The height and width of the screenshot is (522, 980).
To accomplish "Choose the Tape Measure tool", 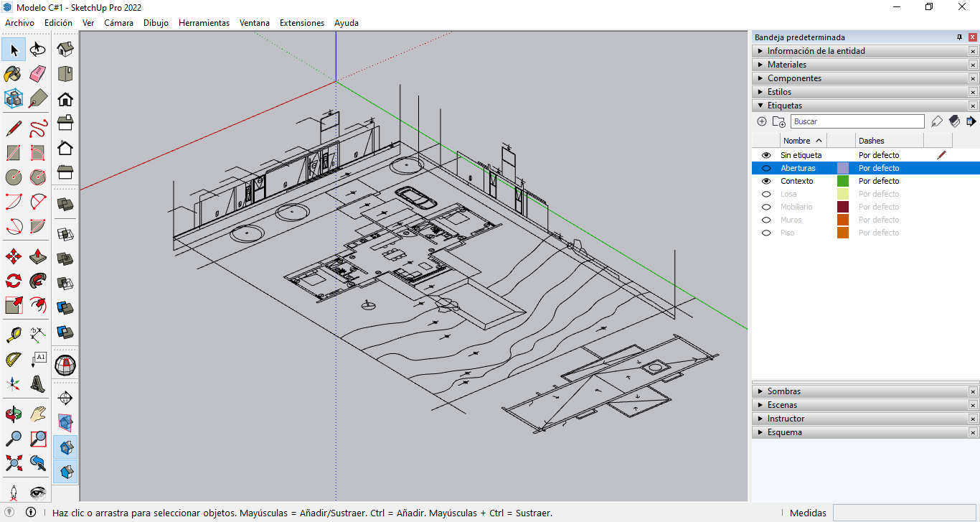I will (x=14, y=335).
